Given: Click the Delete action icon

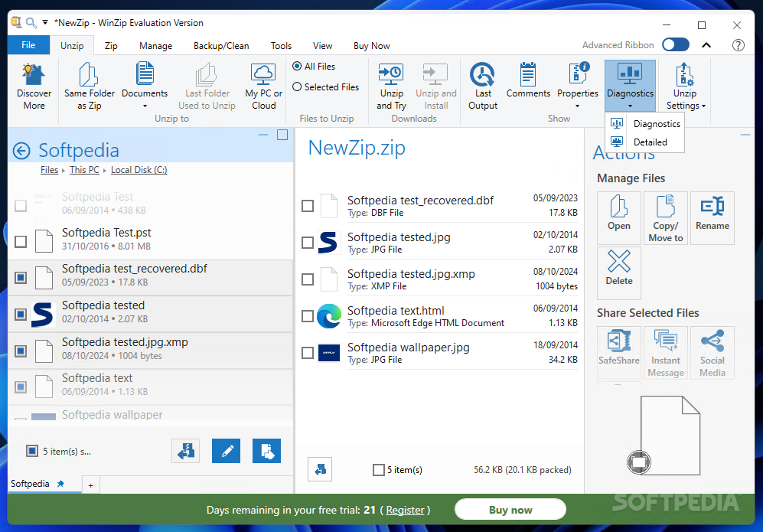Looking at the screenshot, I should point(619,261).
